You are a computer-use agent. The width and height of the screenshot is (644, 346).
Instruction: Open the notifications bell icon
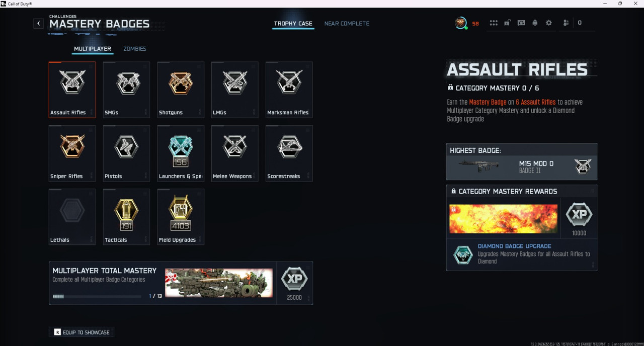pos(535,23)
